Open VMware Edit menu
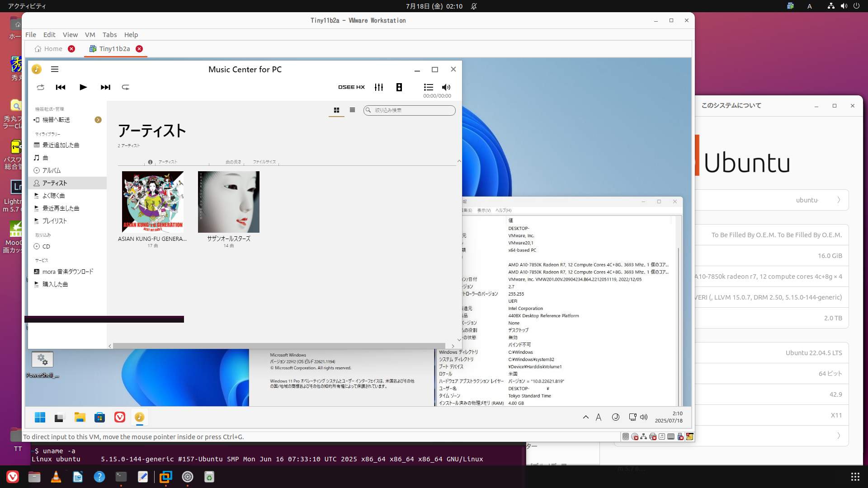Viewport: 868px width, 488px height. [49, 35]
